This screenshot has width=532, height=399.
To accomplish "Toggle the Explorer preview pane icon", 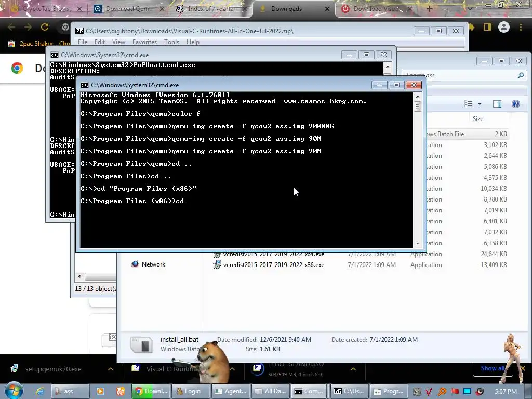I will pyautogui.click(x=497, y=104).
